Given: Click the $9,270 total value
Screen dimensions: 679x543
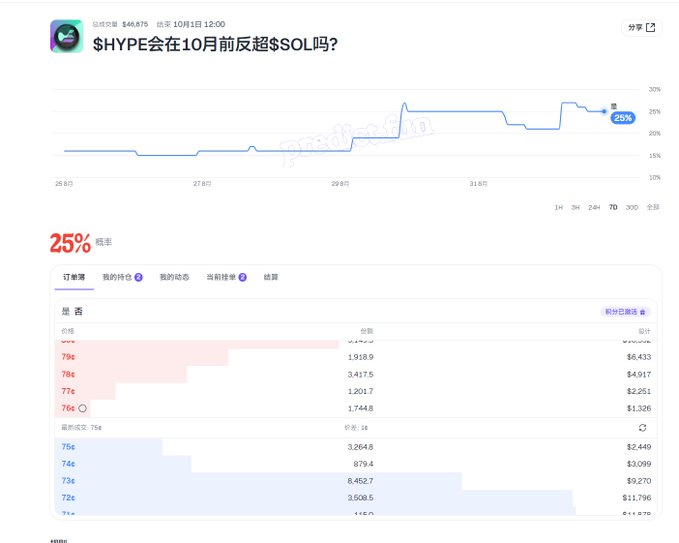Looking at the screenshot, I should click(x=639, y=481).
